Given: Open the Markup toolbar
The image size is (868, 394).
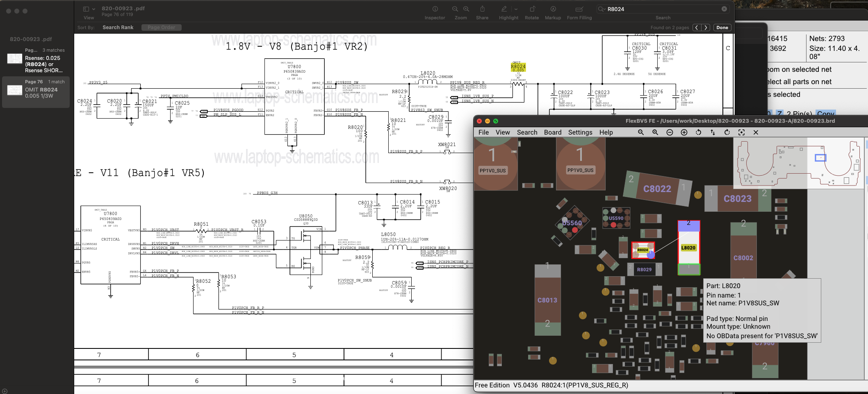Looking at the screenshot, I should coord(553,9).
